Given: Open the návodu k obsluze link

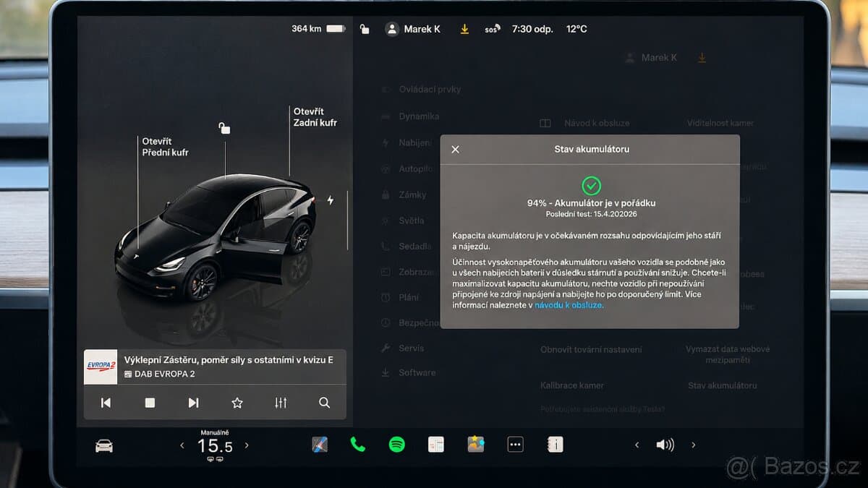Looking at the screenshot, I should 569,305.
